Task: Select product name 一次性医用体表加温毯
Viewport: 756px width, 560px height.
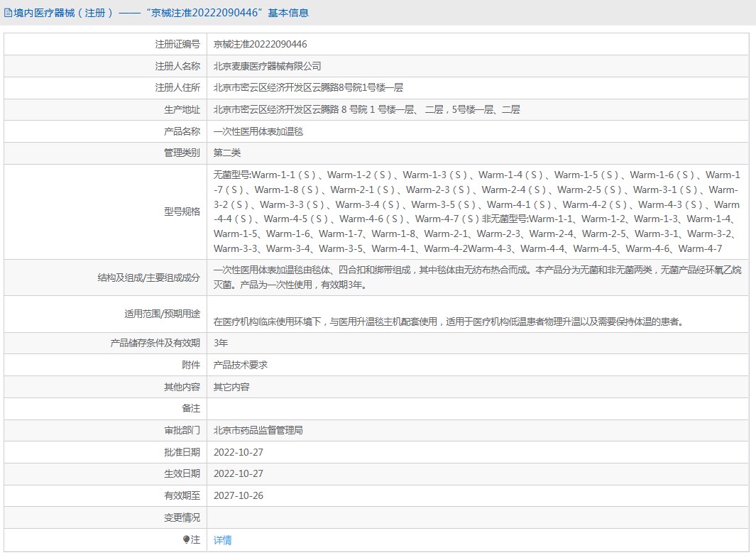Action: pyautogui.click(x=258, y=131)
